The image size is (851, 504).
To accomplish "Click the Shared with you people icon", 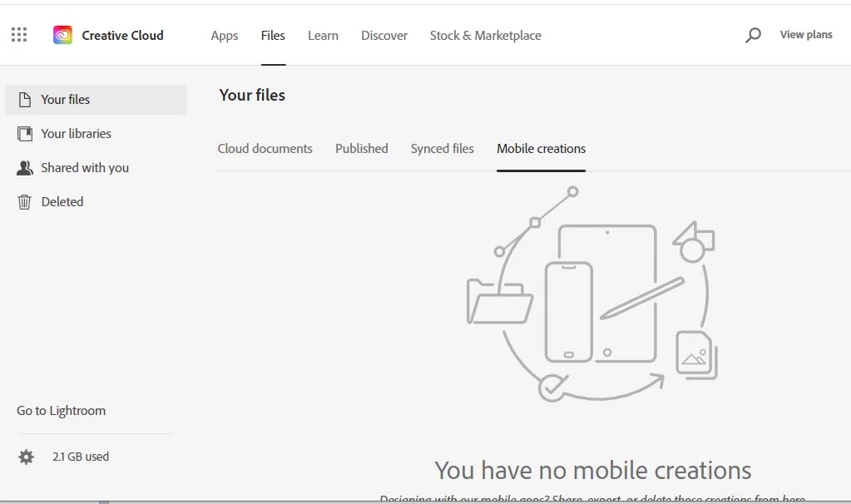I will click(x=24, y=168).
